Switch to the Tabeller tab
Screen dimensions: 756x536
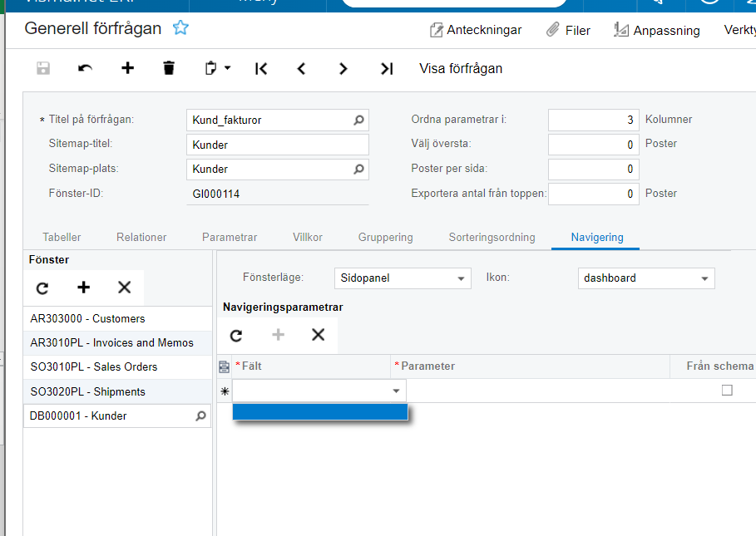point(62,237)
